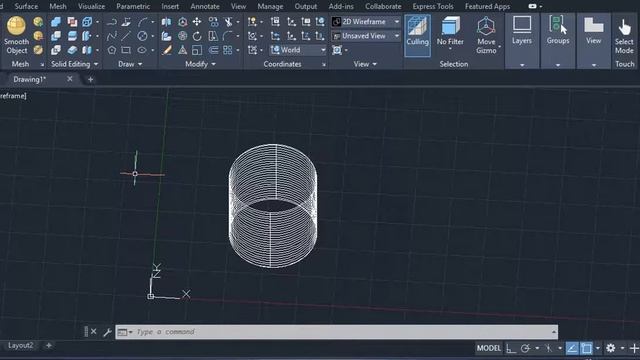Open the Visualize ribbon tab
Screen dimensions: 640x360
91,6
